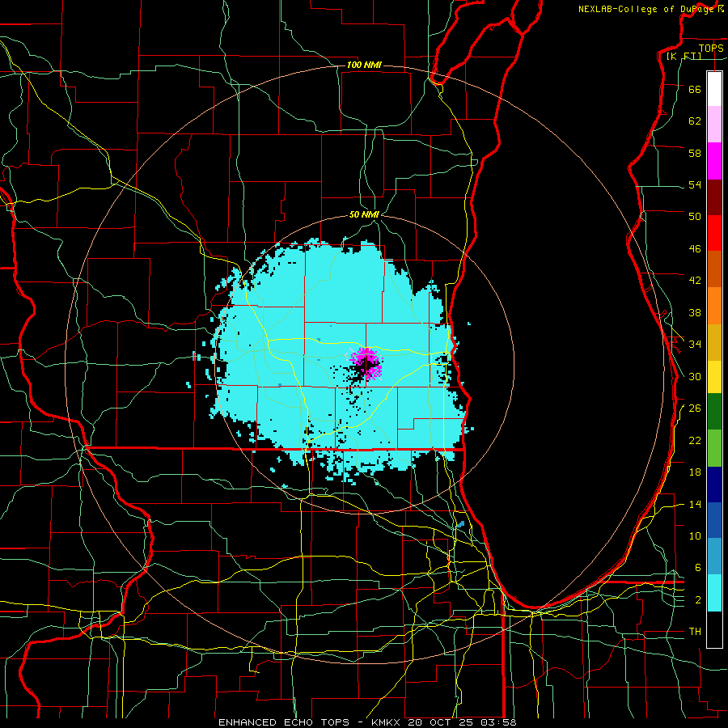Click the magenta swatch in the legend bar
Image resolution: width=728 pixels, height=728 pixels.
(714, 161)
